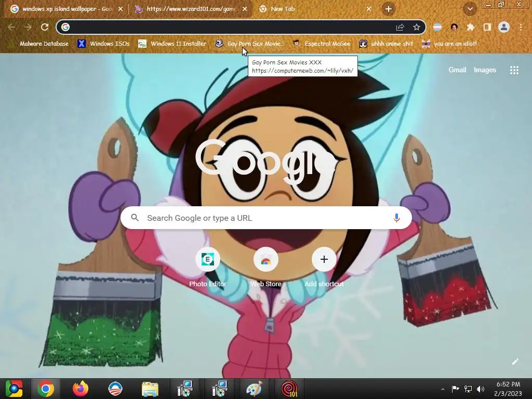Image resolution: width=532 pixels, height=399 pixels.
Task: Open File Explorer from taskbar
Action: [x=150, y=389]
